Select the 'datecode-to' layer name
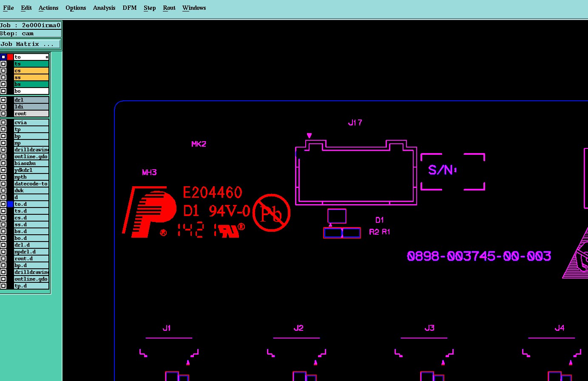 (31, 184)
